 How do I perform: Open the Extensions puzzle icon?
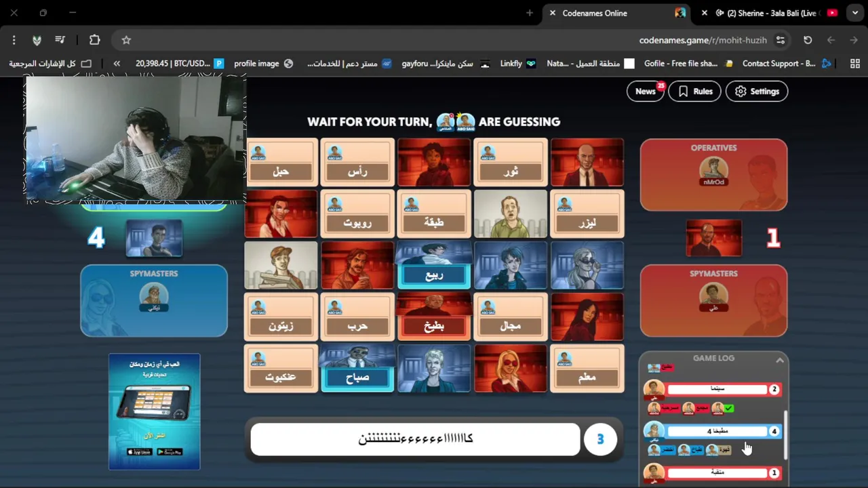(x=94, y=40)
